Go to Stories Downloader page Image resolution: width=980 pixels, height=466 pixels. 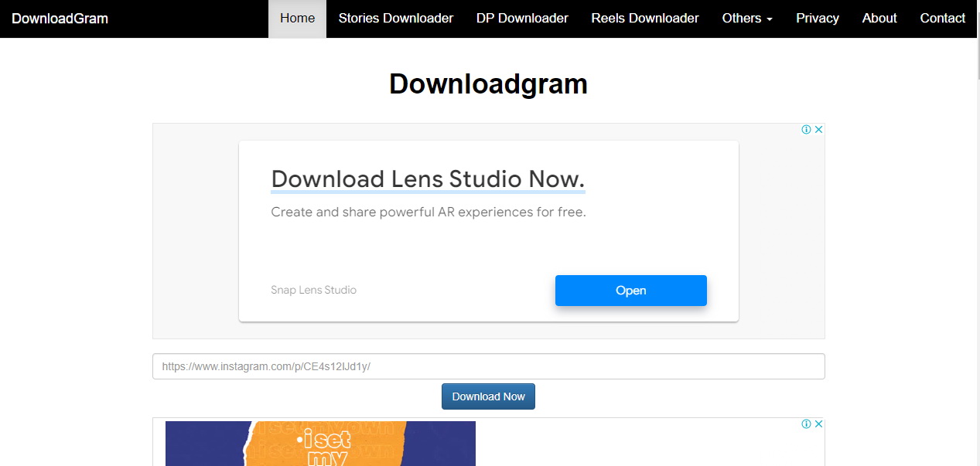pos(396,19)
